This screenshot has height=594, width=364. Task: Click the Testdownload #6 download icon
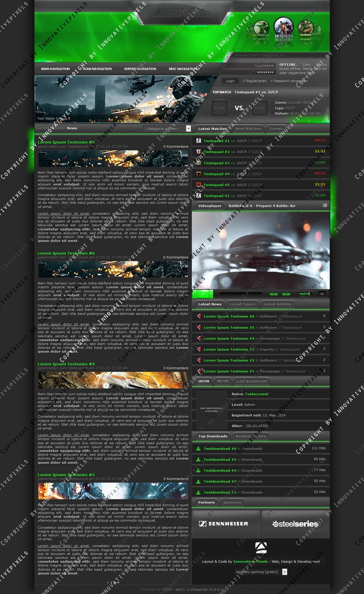pos(198,448)
